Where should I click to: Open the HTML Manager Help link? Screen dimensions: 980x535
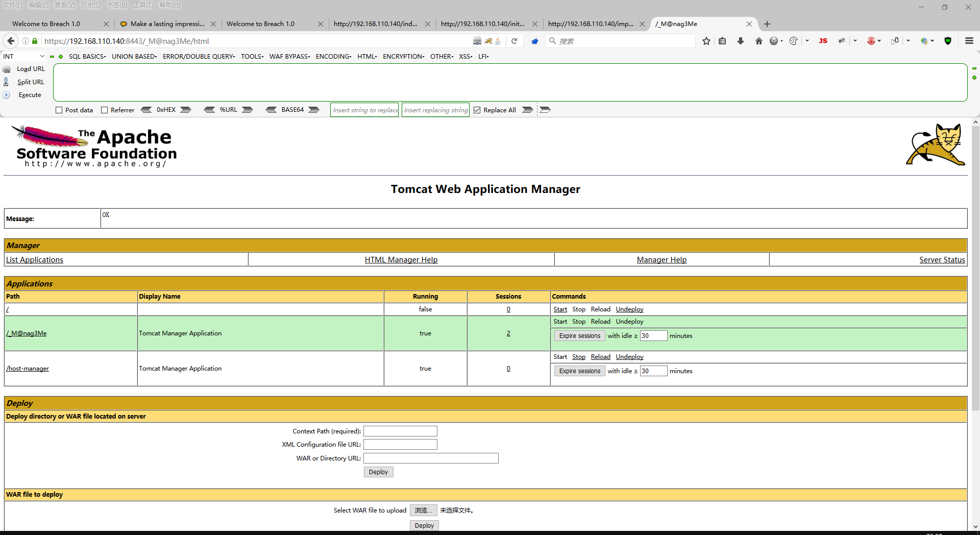(x=401, y=260)
